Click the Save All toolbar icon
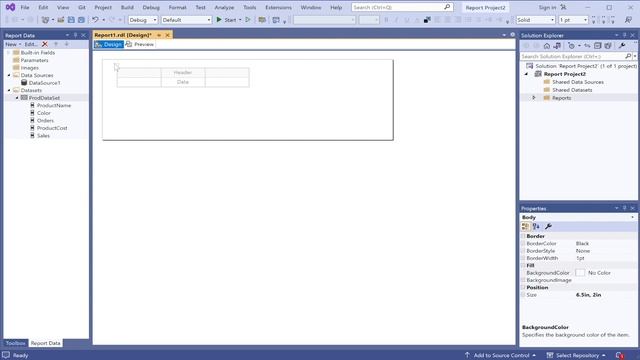 [81, 20]
